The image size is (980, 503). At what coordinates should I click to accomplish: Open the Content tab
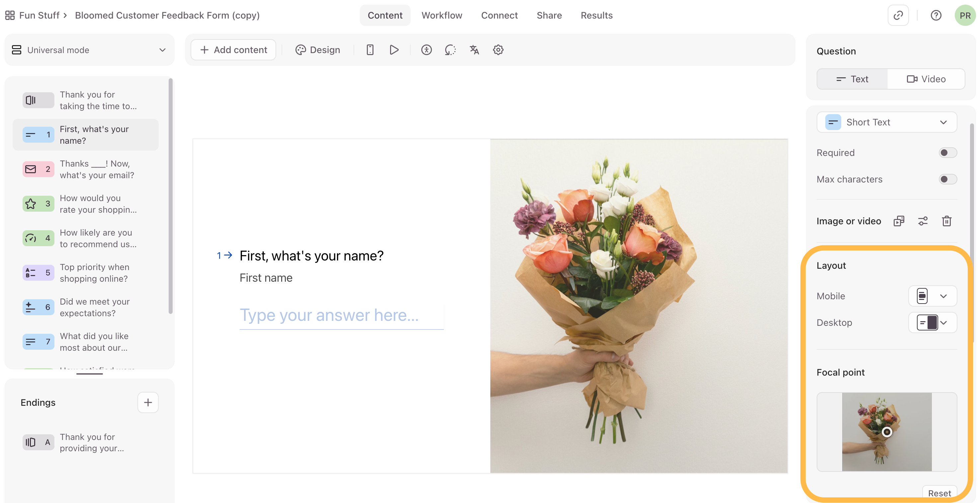[x=385, y=15]
